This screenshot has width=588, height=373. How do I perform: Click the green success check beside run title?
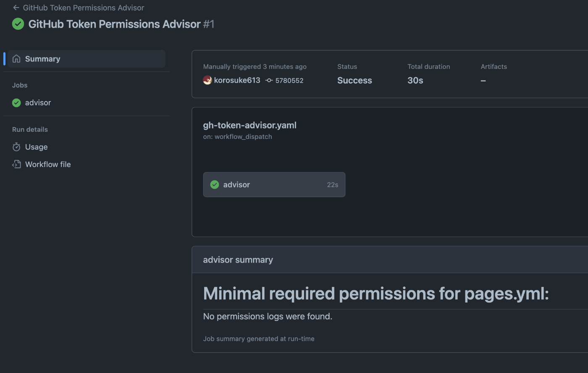[18, 24]
